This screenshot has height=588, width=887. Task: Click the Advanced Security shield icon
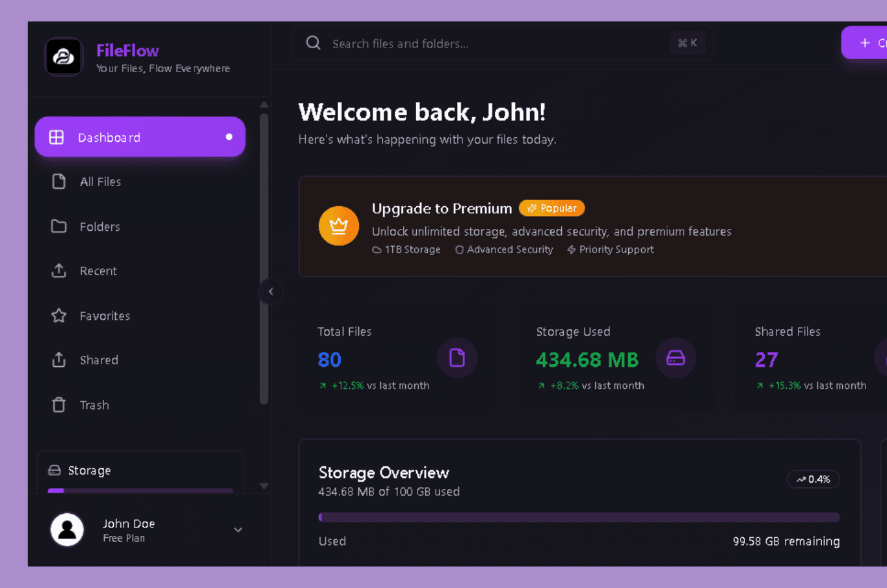(459, 250)
